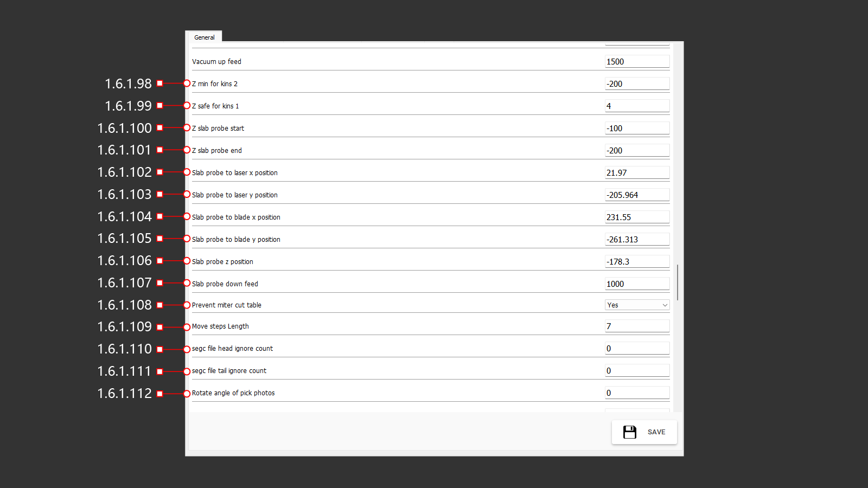Screen dimensions: 868x488
Task: Edit Slab probe to laser y position
Action: pyautogui.click(x=637, y=195)
